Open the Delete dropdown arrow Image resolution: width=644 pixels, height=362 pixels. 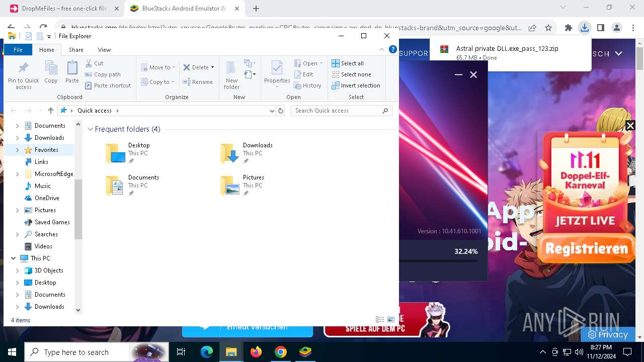[x=212, y=67]
